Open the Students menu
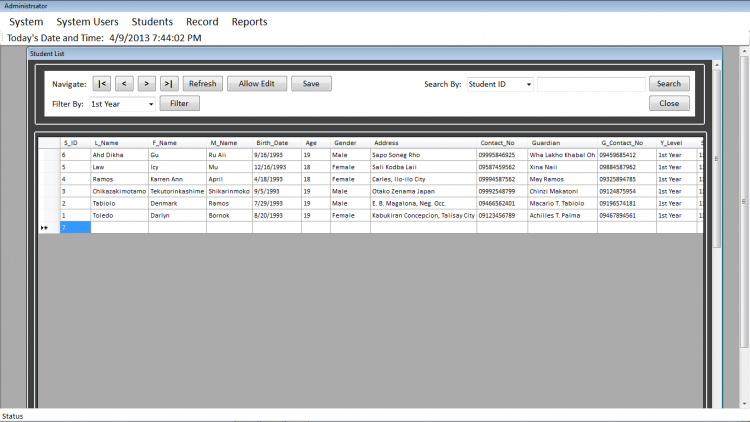Viewport: 750px width, 422px height. [x=152, y=21]
